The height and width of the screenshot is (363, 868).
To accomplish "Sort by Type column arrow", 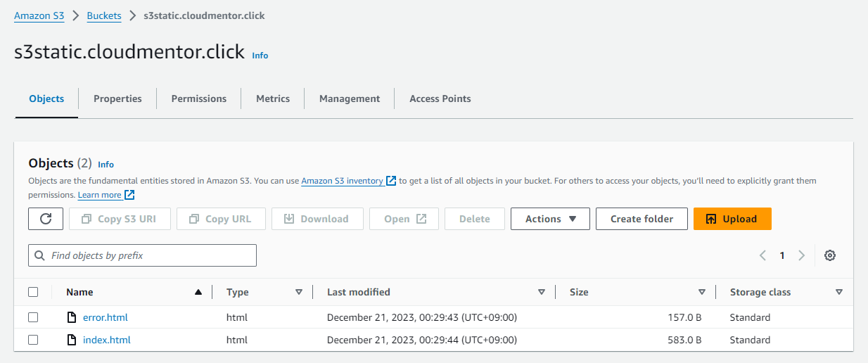I will pos(299,292).
